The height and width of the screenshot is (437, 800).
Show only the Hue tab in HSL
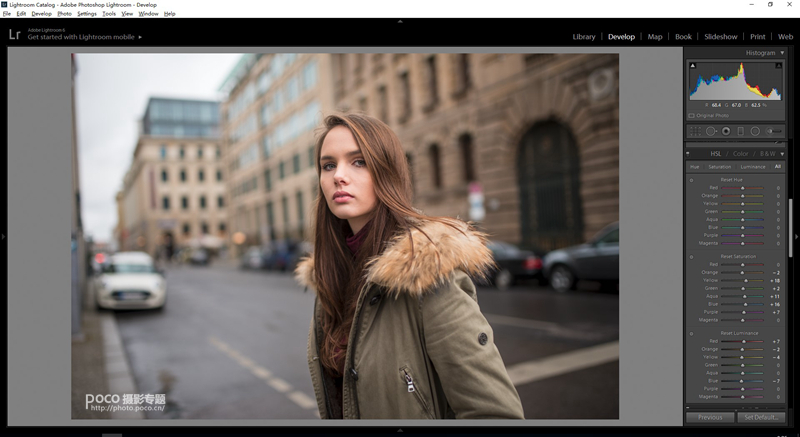pyautogui.click(x=694, y=167)
